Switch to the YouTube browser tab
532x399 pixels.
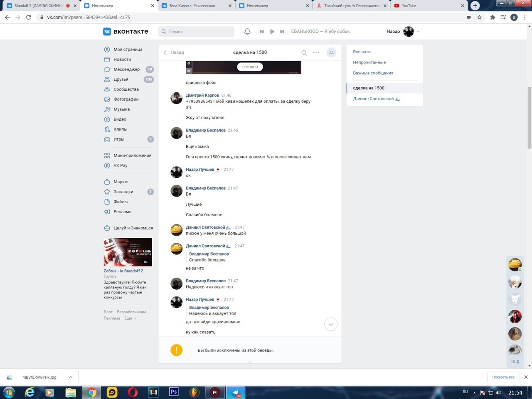(x=428, y=6)
